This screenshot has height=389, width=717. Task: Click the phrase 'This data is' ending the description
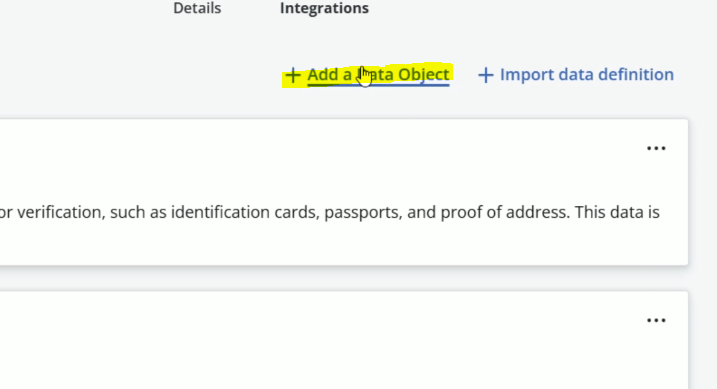point(617,212)
